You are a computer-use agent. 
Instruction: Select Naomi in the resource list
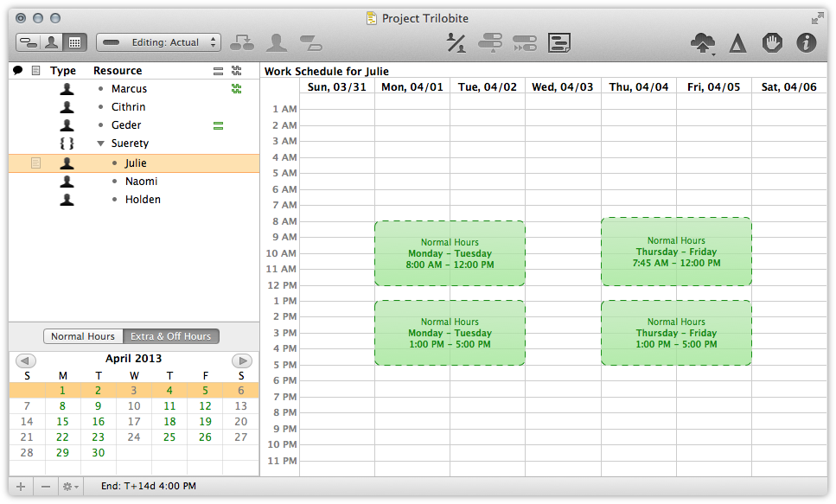[x=141, y=182]
